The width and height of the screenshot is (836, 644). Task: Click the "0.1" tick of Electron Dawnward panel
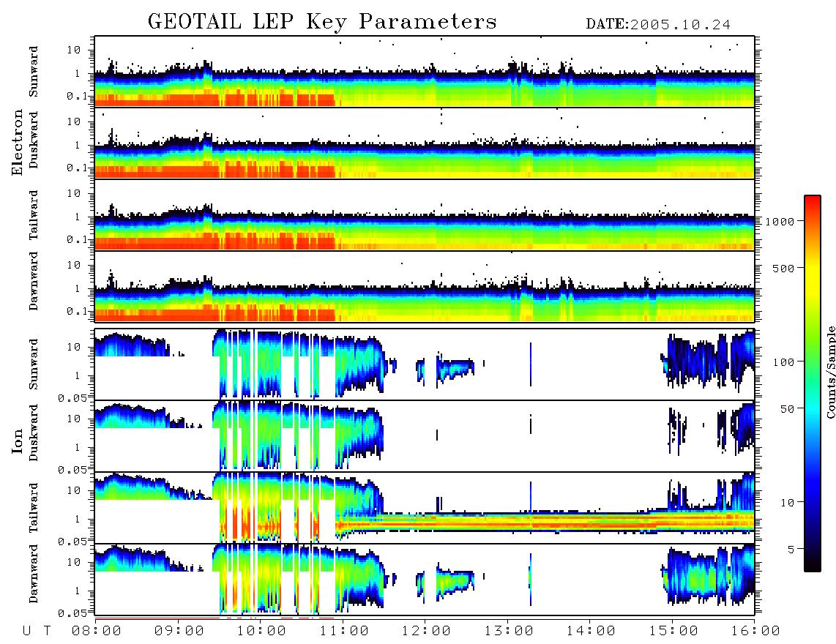pyautogui.click(x=77, y=311)
